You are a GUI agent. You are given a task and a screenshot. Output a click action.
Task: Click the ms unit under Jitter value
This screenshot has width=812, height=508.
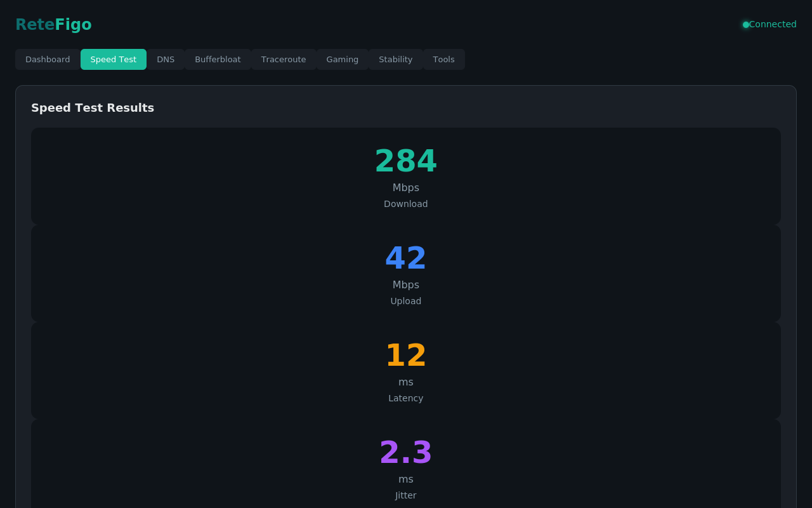coord(406,479)
